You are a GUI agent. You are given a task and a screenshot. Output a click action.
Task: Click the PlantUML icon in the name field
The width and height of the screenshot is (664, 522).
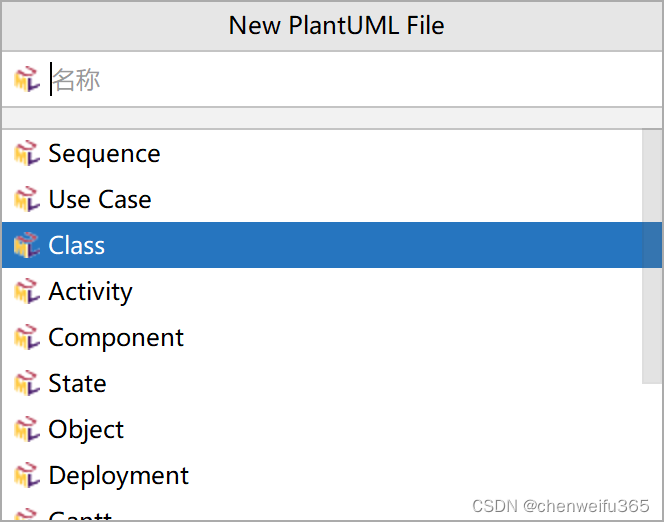(x=27, y=79)
